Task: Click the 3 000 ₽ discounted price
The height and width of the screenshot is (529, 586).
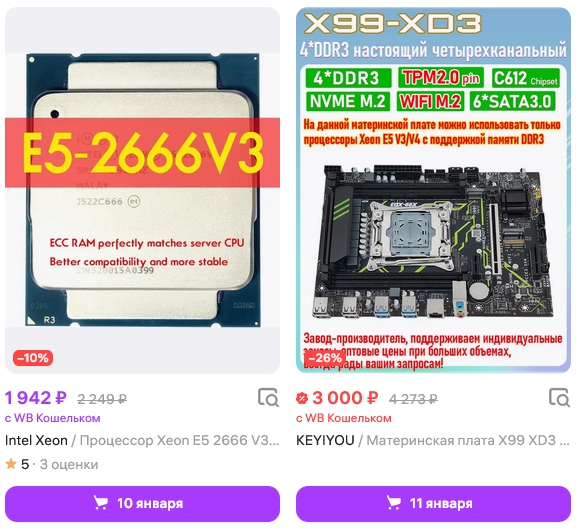Action: [345, 398]
